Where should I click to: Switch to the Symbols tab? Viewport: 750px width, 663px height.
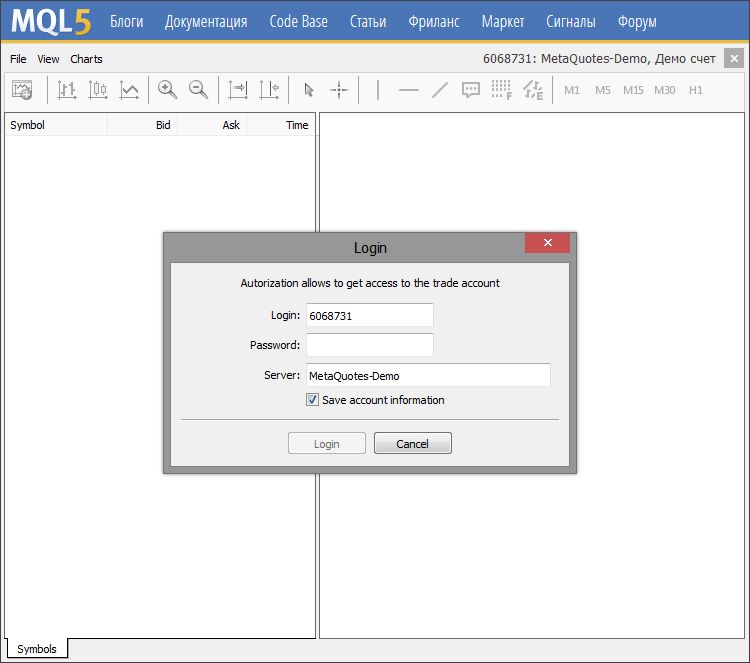tap(37, 649)
